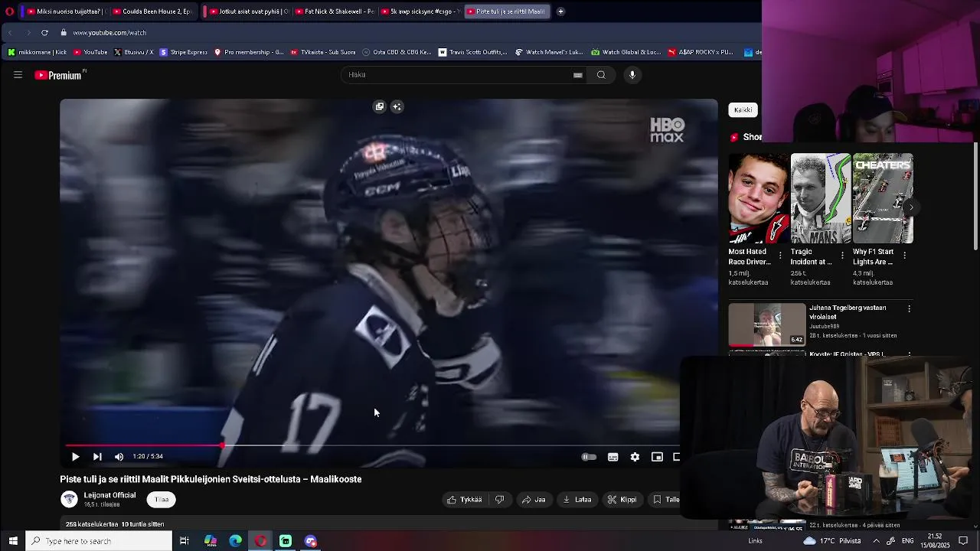Open Microsoft Edge from taskbar
Image resolution: width=980 pixels, height=551 pixels.
point(235,541)
